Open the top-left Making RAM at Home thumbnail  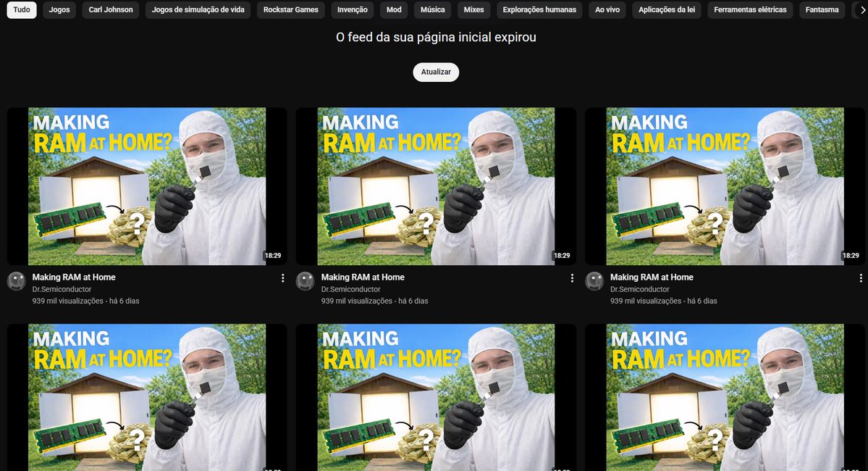147,186
